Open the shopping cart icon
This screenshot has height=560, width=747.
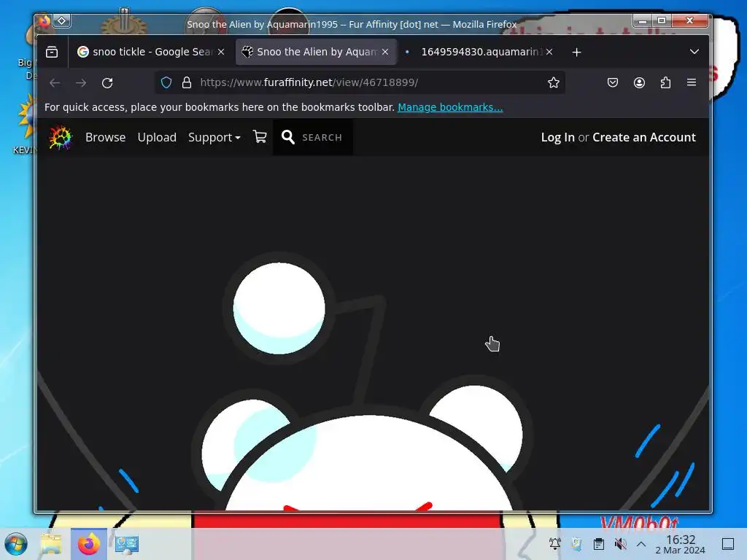click(260, 137)
